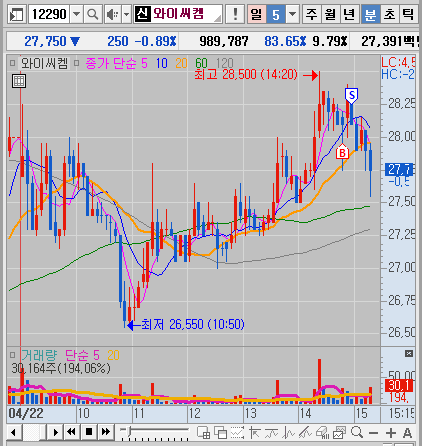Expand the stock code 12290 dropdown
Screen dimensions: 422x446
77,14
